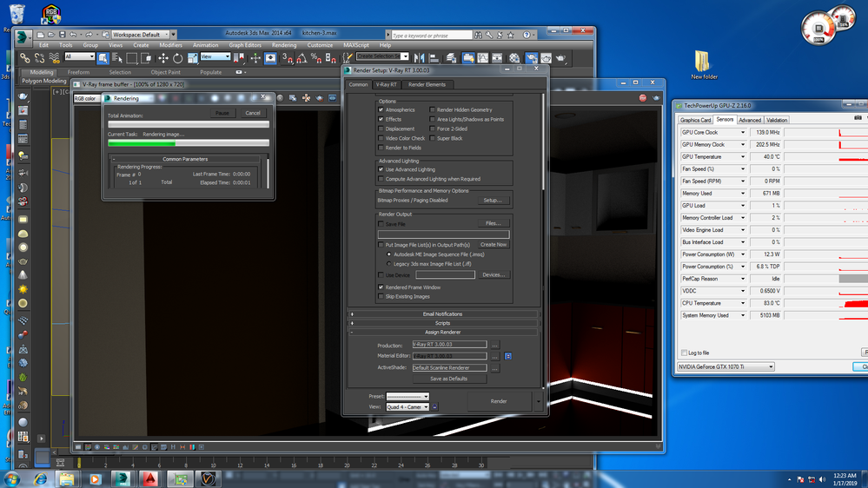The height and width of the screenshot is (488, 868).
Task: Open Select by Name dialog icon
Action: click(x=117, y=57)
